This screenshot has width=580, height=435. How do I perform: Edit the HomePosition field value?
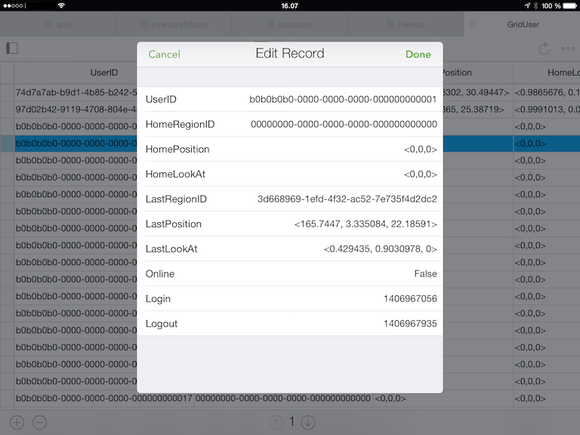pyautogui.click(x=290, y=149)
